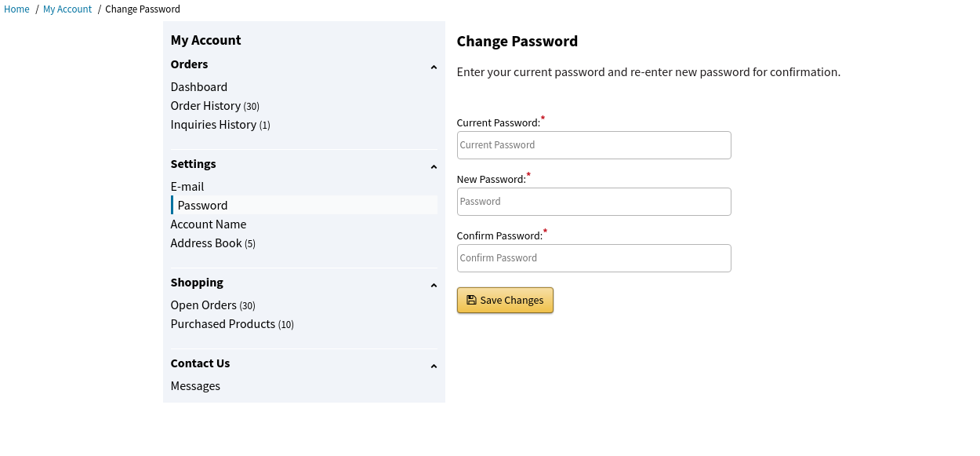Viewport: 980px width, 456px height.
Task: Select Password in Settings sidebar
Action: coord(202,206)
